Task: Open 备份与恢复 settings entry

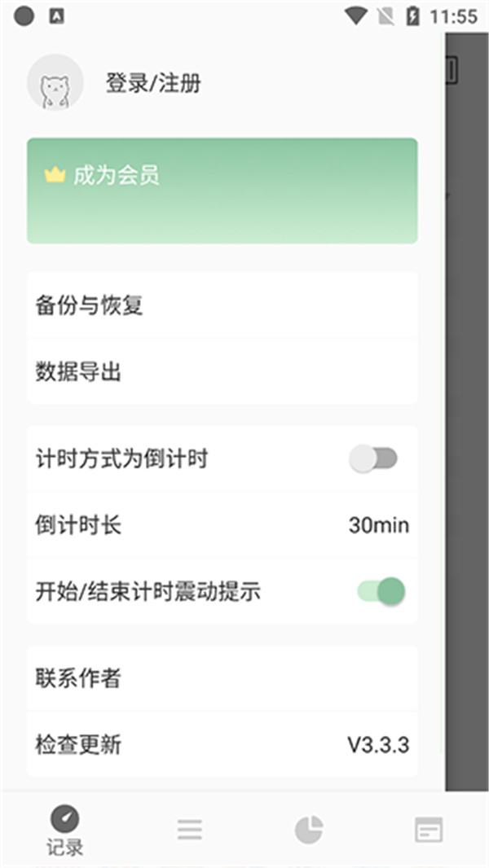Action: pyautogui.click(x=222, y=305)
